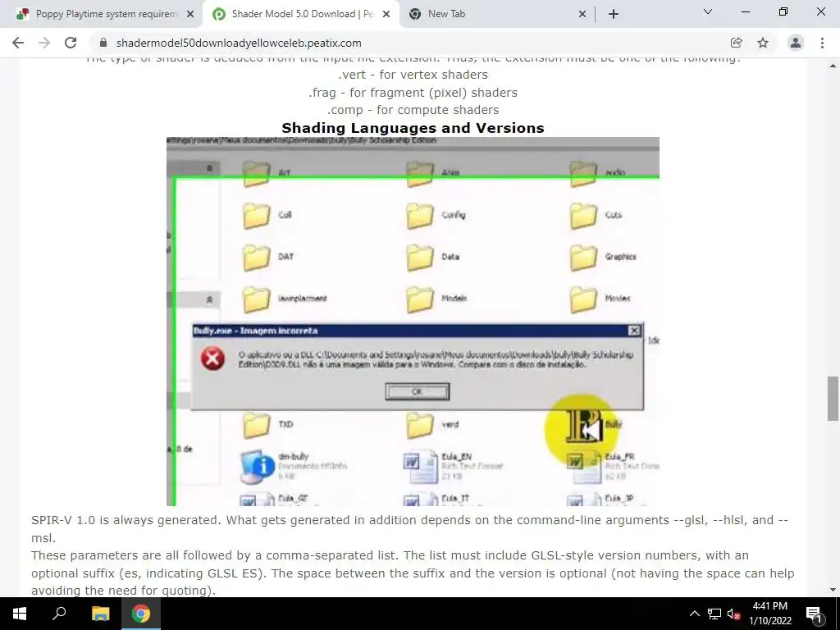This screenshot has height=630, width=840.
Task: View site security lock info
Action: click(x=103, y=43)
